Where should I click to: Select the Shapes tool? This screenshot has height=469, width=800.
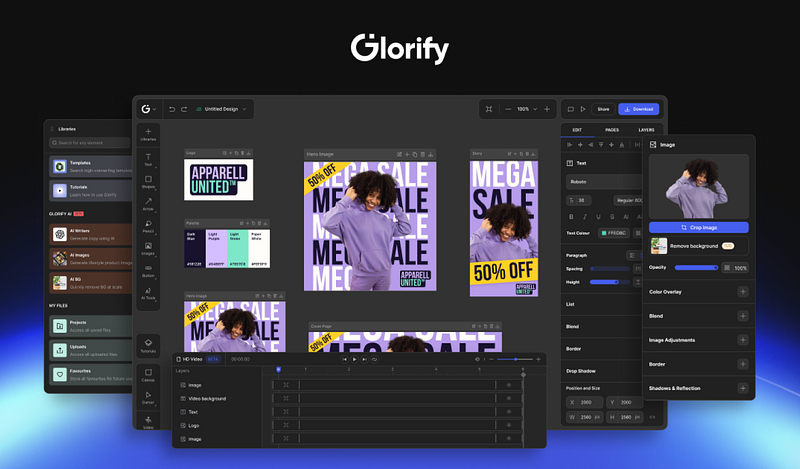click(x=148, y=182)
